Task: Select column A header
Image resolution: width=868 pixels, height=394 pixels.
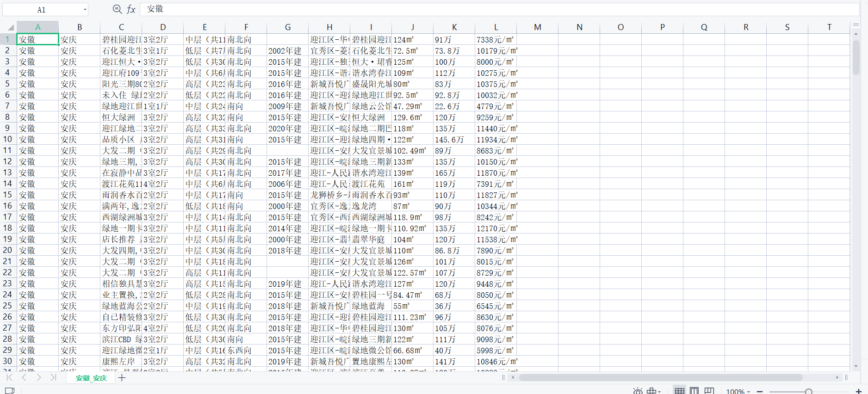Action: tap(37, 27)
